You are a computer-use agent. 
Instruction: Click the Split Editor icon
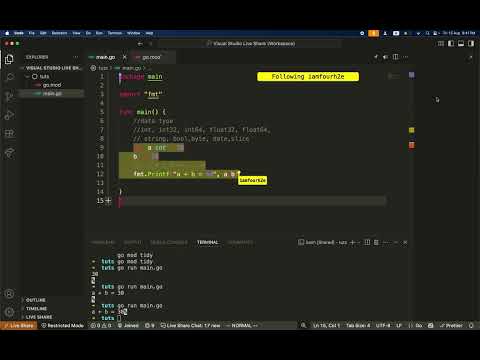395,57
